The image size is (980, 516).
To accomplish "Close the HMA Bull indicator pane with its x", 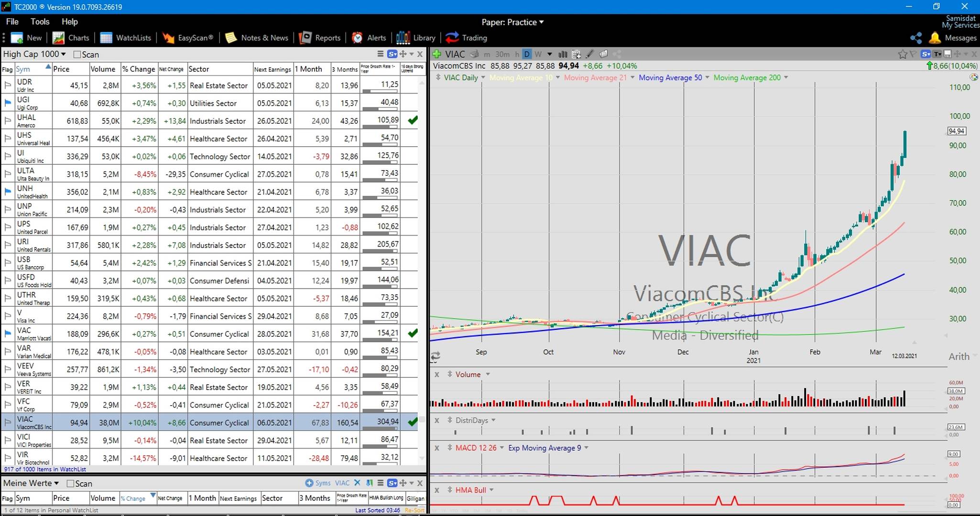I will coord(436,490).
